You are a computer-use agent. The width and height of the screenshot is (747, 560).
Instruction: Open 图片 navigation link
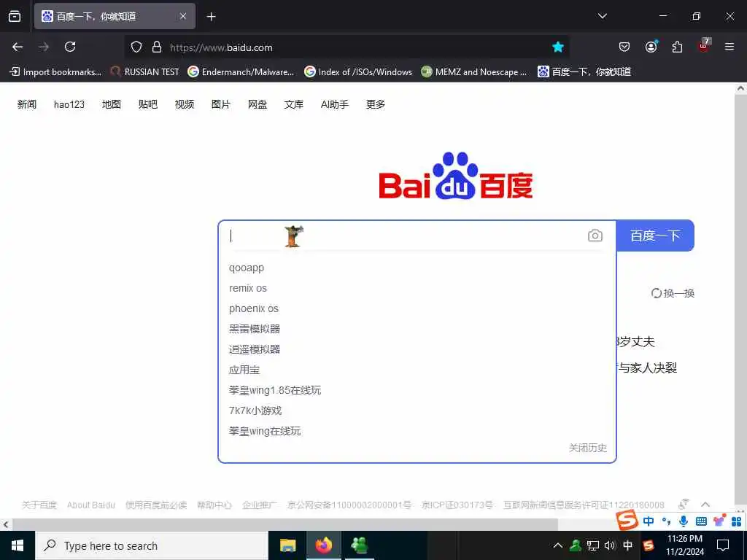point(221,104)
